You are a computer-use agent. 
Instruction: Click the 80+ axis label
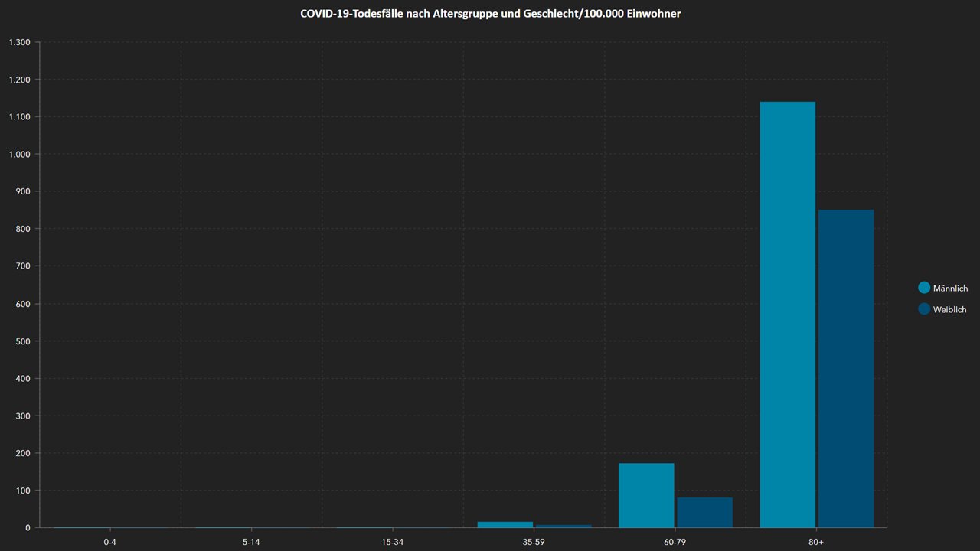pos(816,540)
